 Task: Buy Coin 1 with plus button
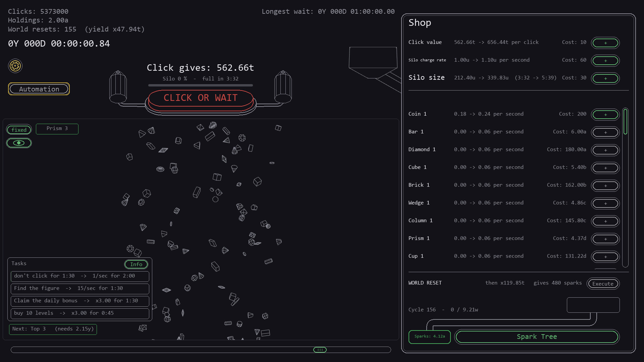point(605,115)
